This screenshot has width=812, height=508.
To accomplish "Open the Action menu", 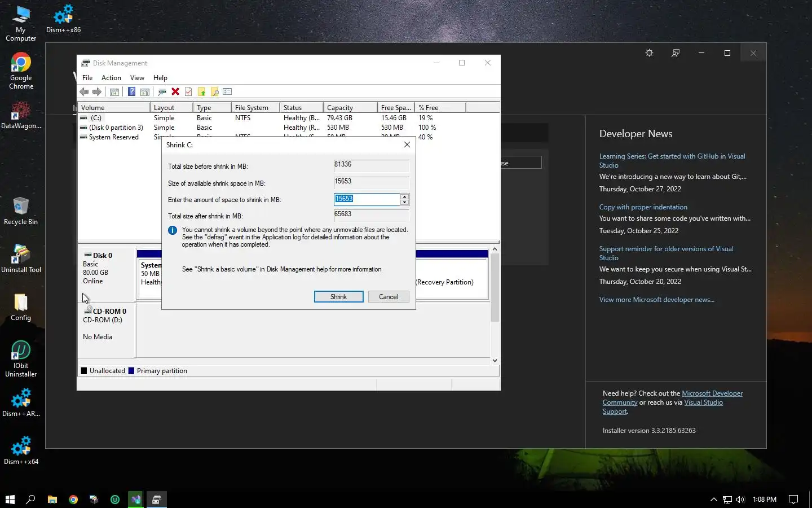I will point(111,78).
